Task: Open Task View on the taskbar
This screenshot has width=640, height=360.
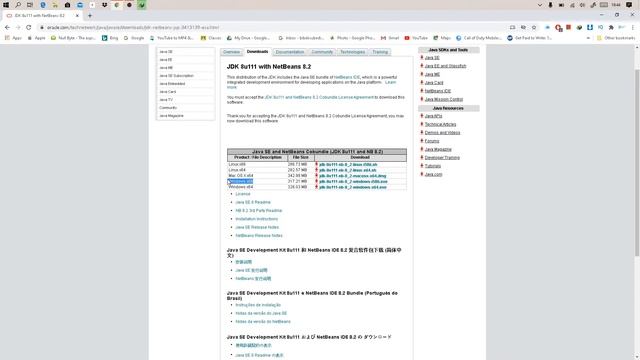Action: [x=30, y=5]
